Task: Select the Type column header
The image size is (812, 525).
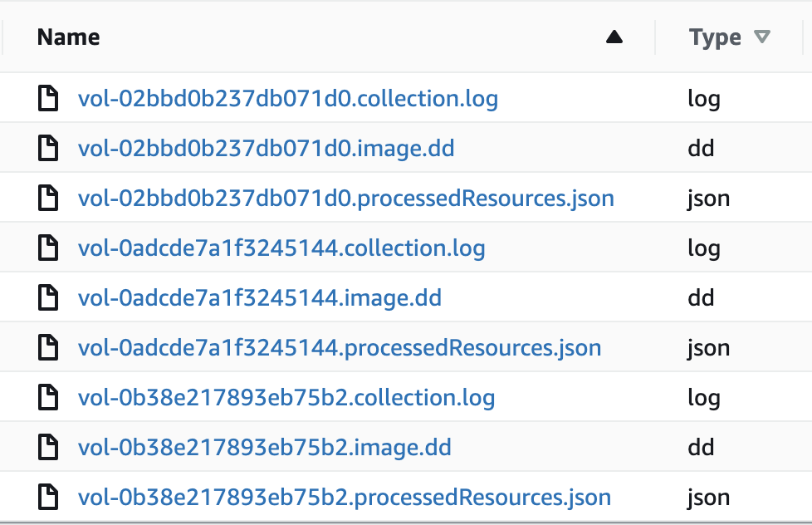Action: pos(715,37)
